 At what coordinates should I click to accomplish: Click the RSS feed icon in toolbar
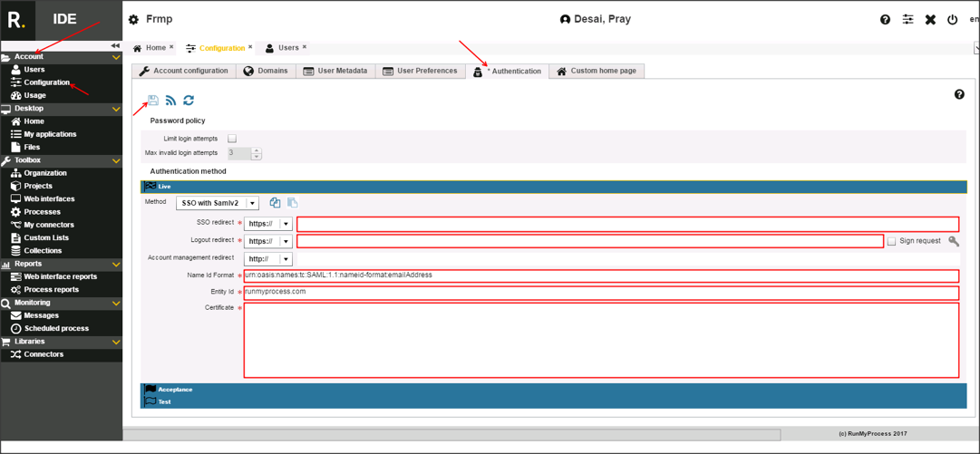(x=170, y=101)
